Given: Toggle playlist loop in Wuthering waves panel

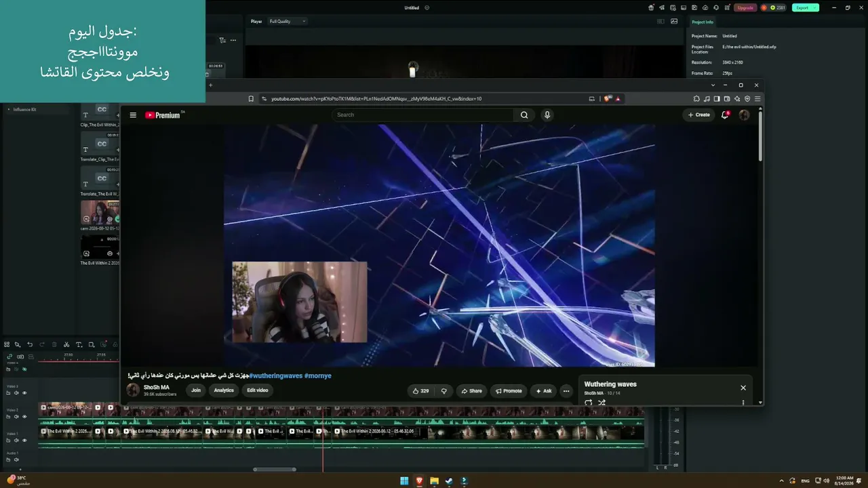Looking at the screenshot, I should click(588, 403).
